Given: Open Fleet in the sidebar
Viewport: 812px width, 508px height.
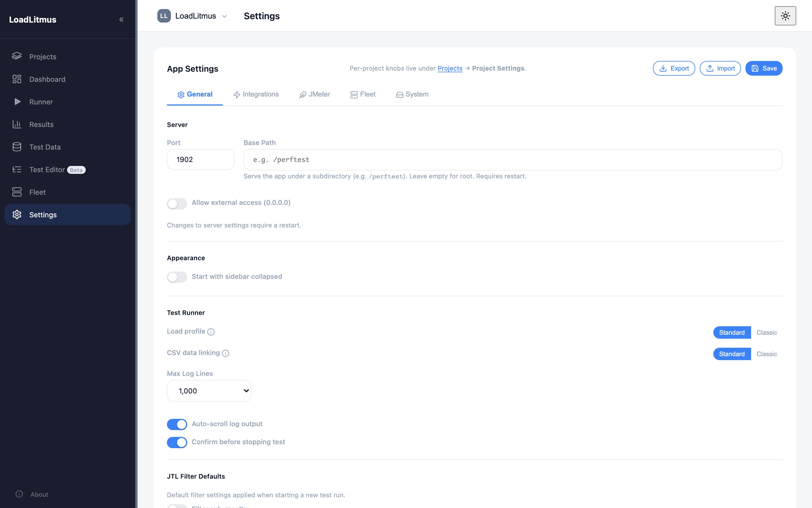Looking at the screenshot, I should pyautogui.click(x=67, y=192).
